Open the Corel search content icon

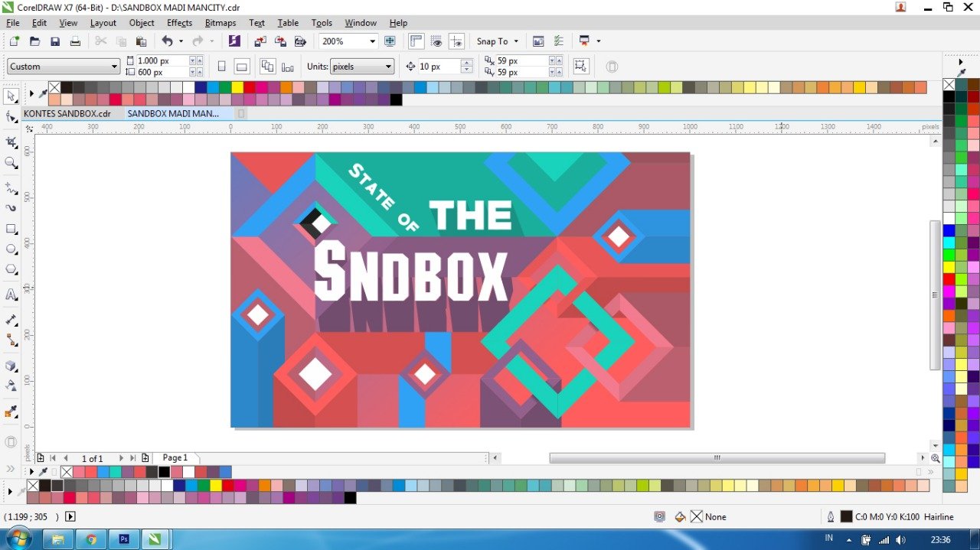point(234,41)
